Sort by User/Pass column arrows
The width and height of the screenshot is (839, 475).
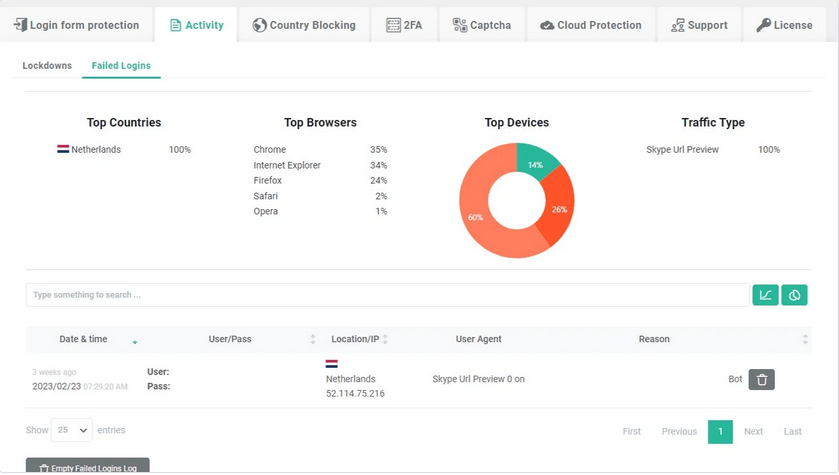[313, 339]
